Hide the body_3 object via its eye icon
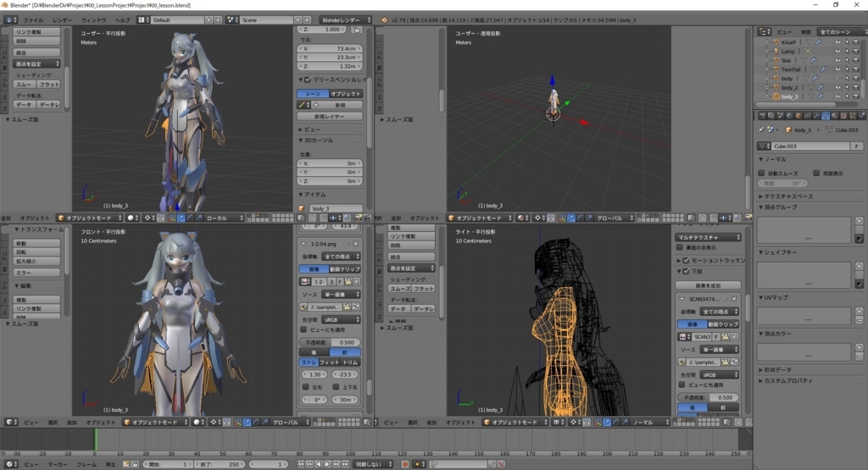Image resolution: width=868 pixels, height=470 pixels. tap(838, 97)
